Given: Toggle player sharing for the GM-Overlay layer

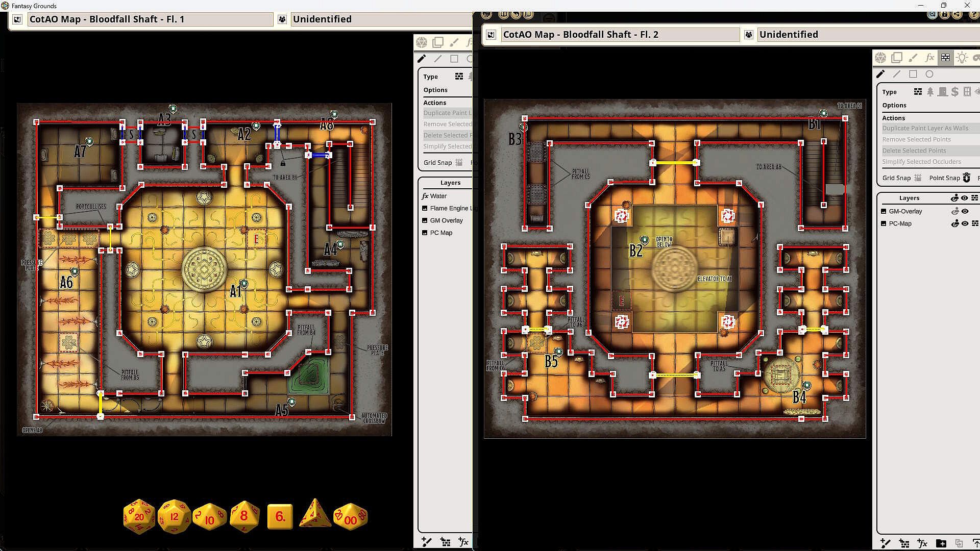Looking at the screenshot, I should point(955,211).
